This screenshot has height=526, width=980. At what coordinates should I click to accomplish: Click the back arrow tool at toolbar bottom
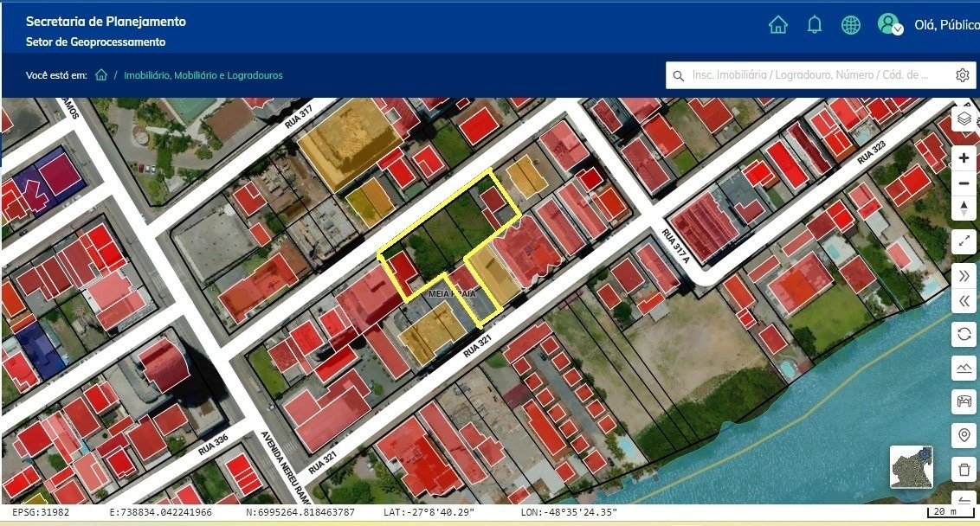[x=964, y=498]
